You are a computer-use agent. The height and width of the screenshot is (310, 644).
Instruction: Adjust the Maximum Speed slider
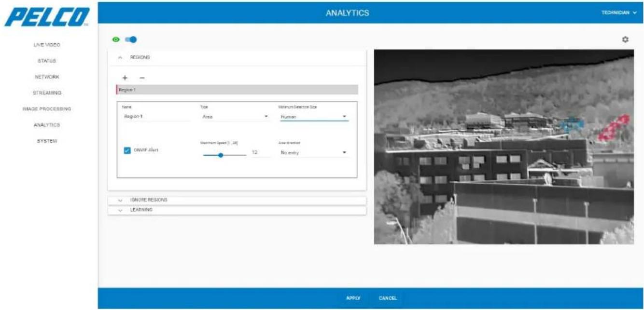(x=224, y=155)
